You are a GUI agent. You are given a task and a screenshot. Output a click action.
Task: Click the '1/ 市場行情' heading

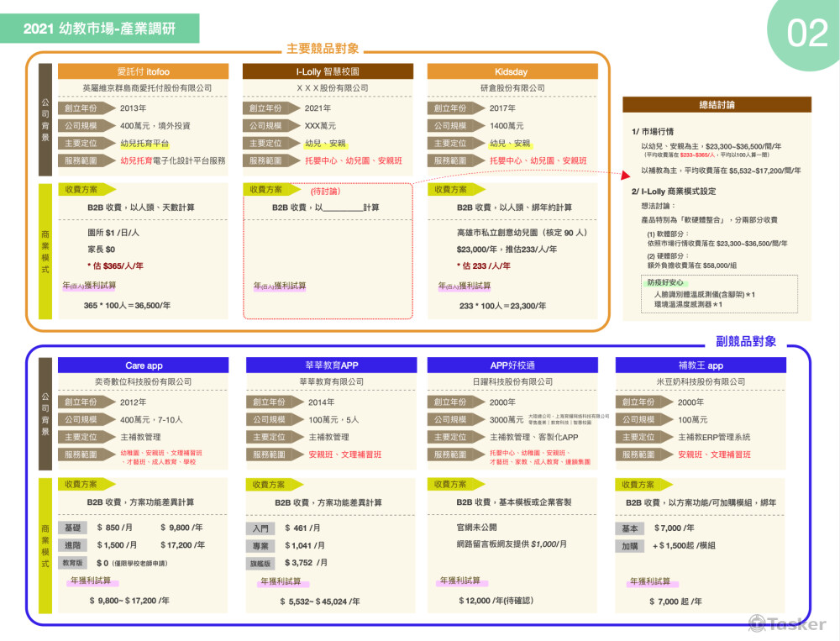(x=653, y=132)
